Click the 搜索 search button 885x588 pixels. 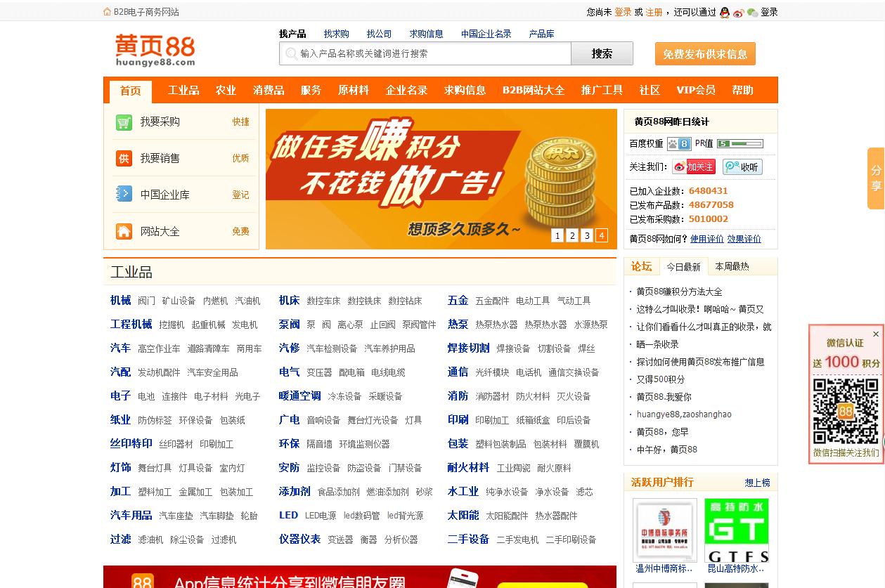602,53
